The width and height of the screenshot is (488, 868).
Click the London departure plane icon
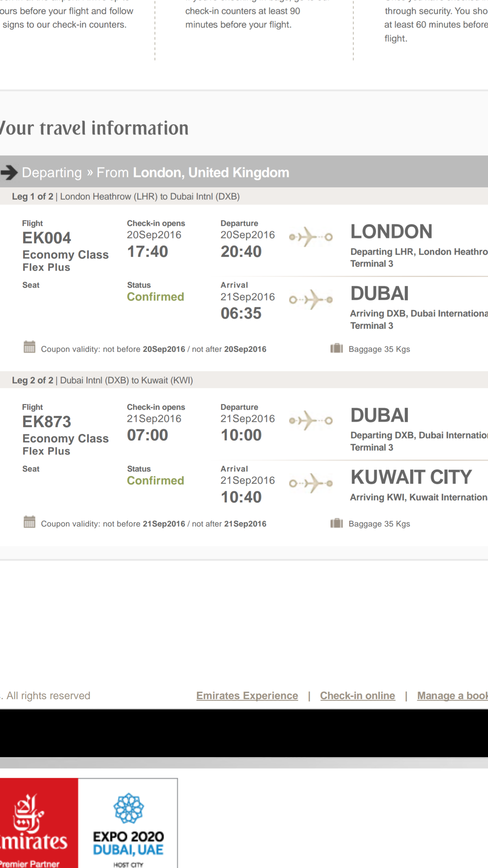point(310,237)
